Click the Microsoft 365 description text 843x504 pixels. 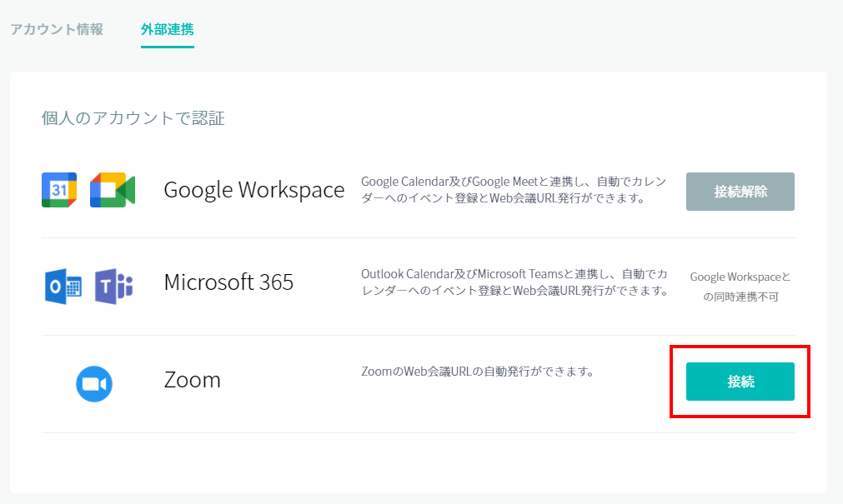click(514, 282)
